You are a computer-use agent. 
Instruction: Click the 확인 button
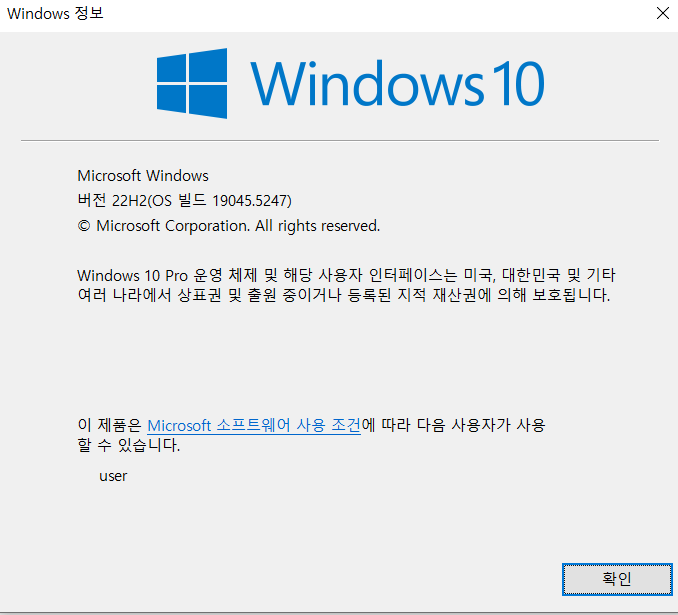click(617, 579)
